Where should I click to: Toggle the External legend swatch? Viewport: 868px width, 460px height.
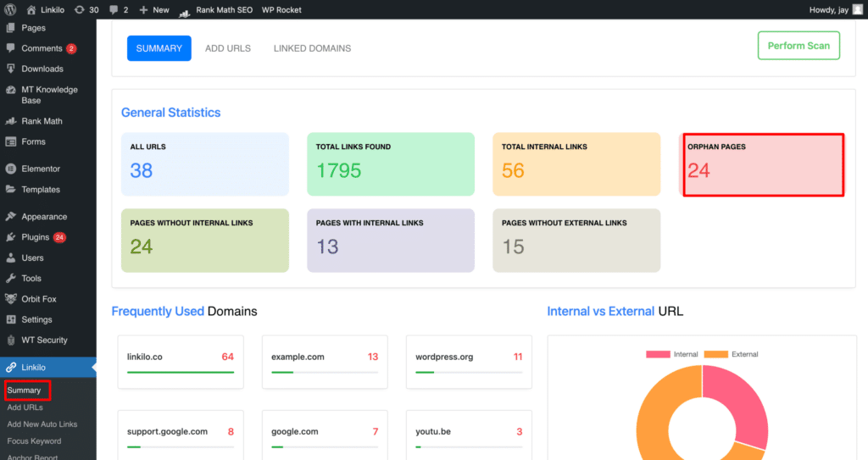click(x=715, y=354)
